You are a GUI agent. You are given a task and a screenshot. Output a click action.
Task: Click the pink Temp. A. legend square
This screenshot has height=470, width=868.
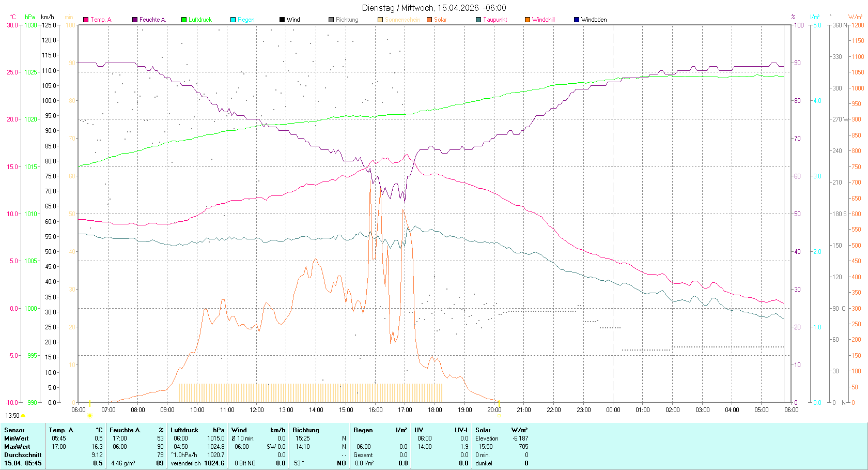86,20
